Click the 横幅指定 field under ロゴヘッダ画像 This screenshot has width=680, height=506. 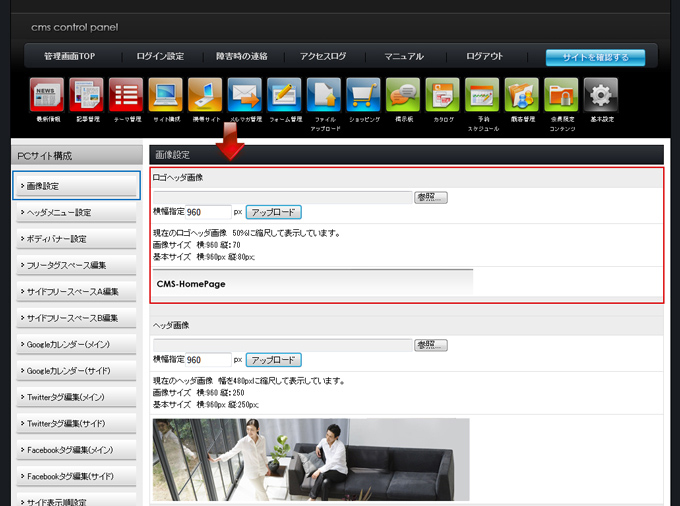point(208,212)
